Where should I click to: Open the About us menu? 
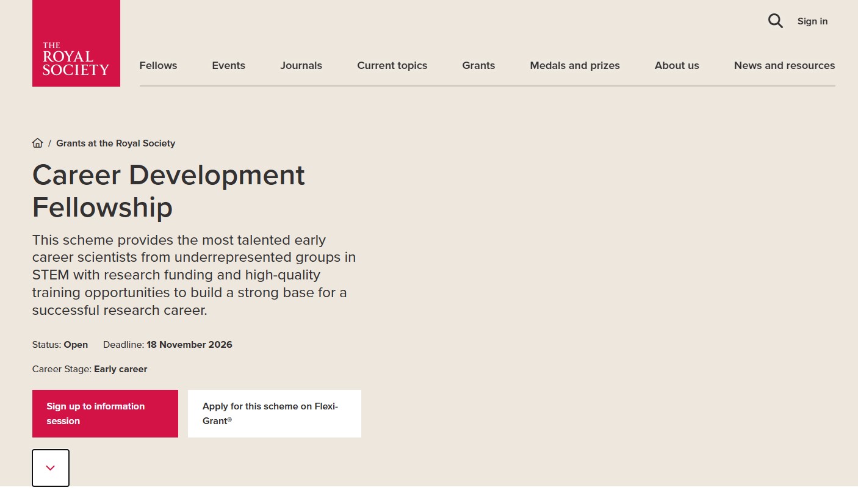click(x=677, y=65)
